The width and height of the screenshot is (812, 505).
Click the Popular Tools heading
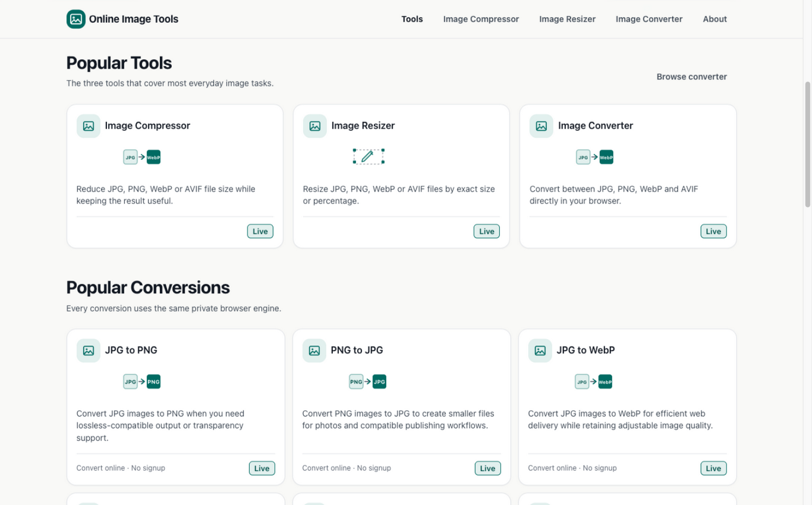click(119, 63)
